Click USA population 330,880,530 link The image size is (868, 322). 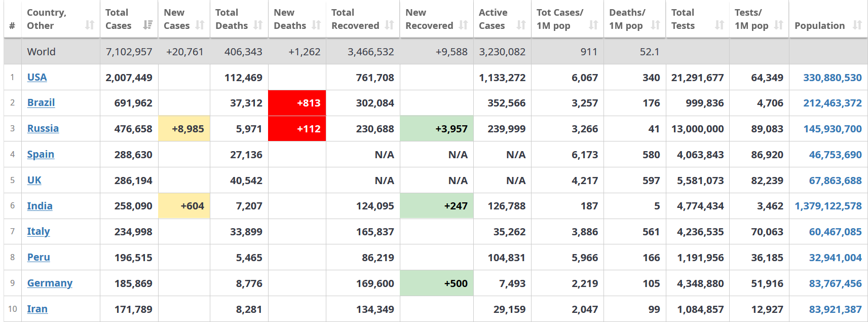[x=833, y=78]
